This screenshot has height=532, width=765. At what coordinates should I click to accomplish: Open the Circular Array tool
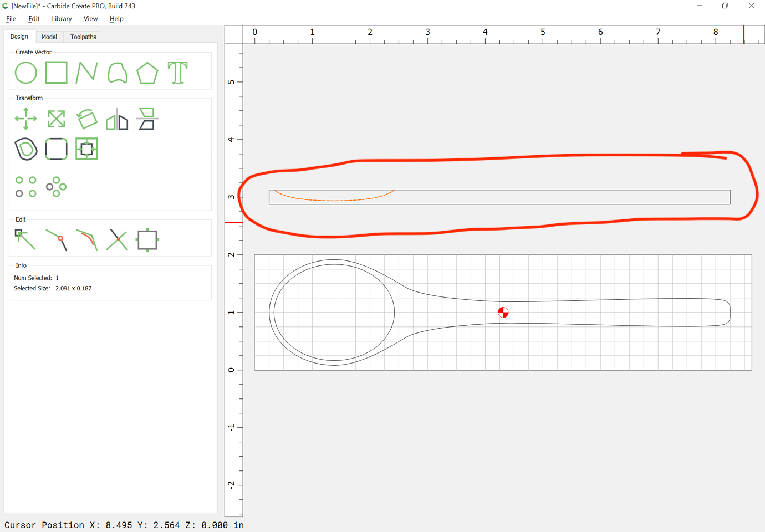pyautogui.click(x=56, y=187)
